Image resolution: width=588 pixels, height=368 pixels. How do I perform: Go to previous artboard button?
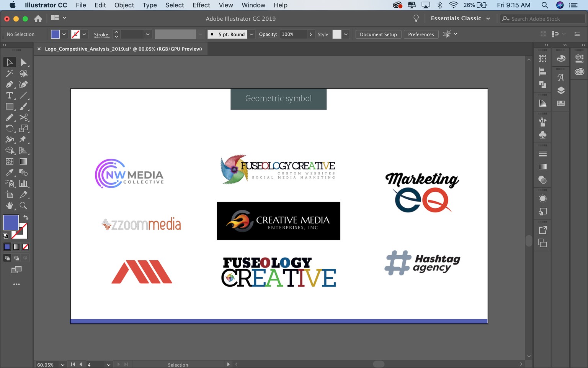(81, 365)
